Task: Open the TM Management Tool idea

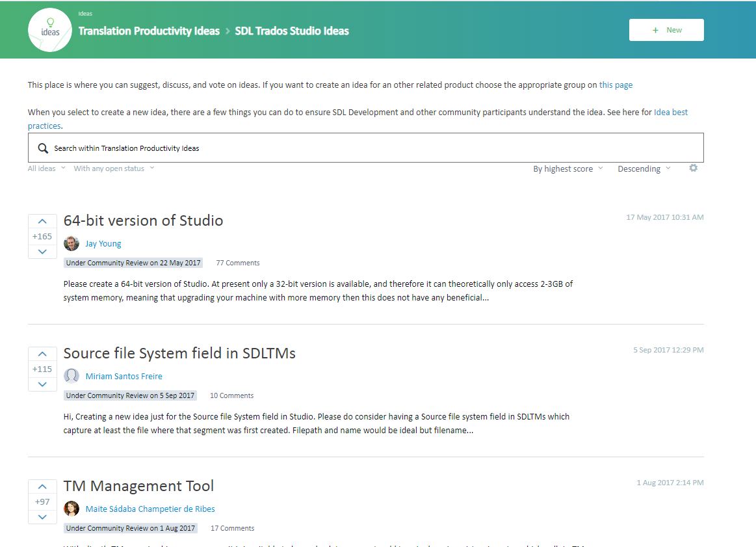Action: (x=139, y=486)
